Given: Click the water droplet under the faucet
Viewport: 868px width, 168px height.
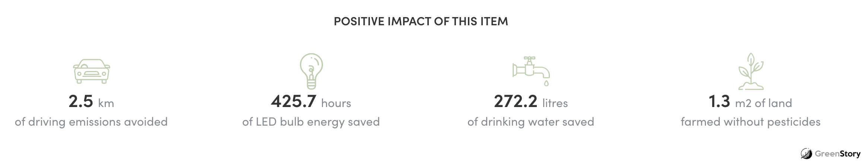Looking at the screenshot, I should pyautogui.click(x=546, y=83).
